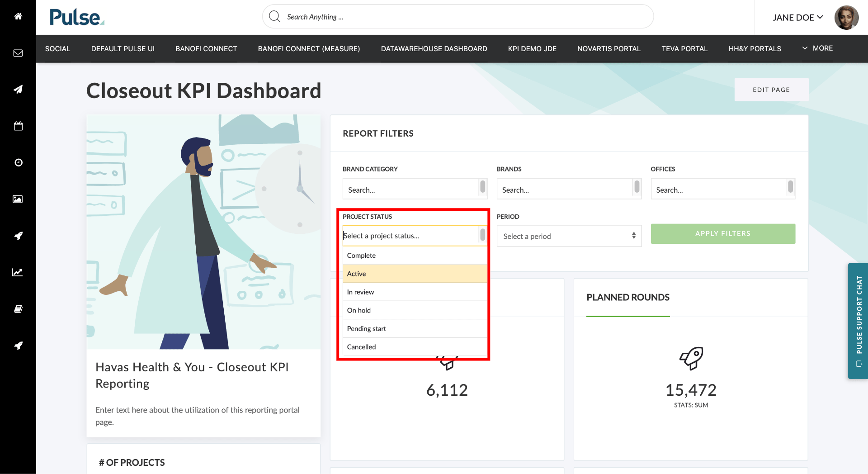This screenshot has height=474, width=868.
Task: Open the HH&Y PORTALS tab
Action: pos(755,49)
